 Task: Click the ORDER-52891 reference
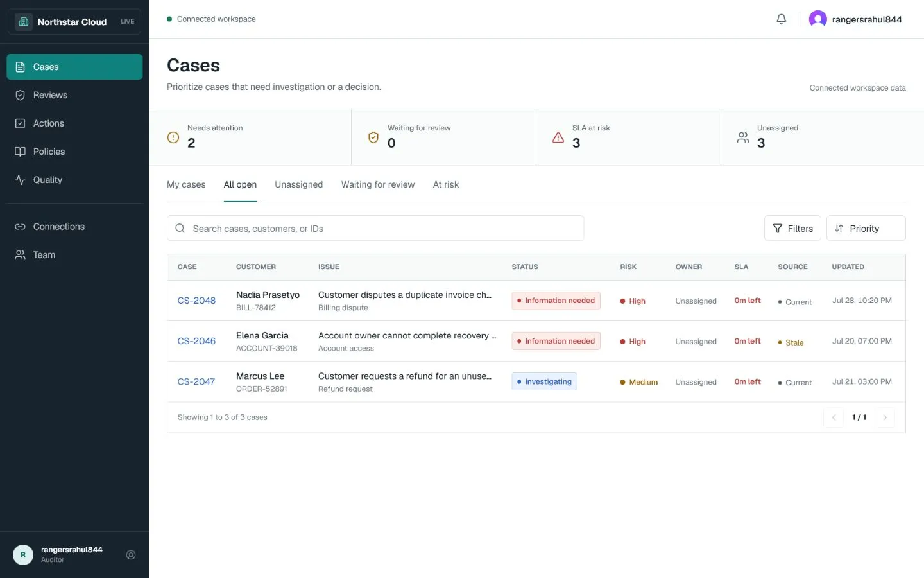pyautogui.click(x=261, y=389)
